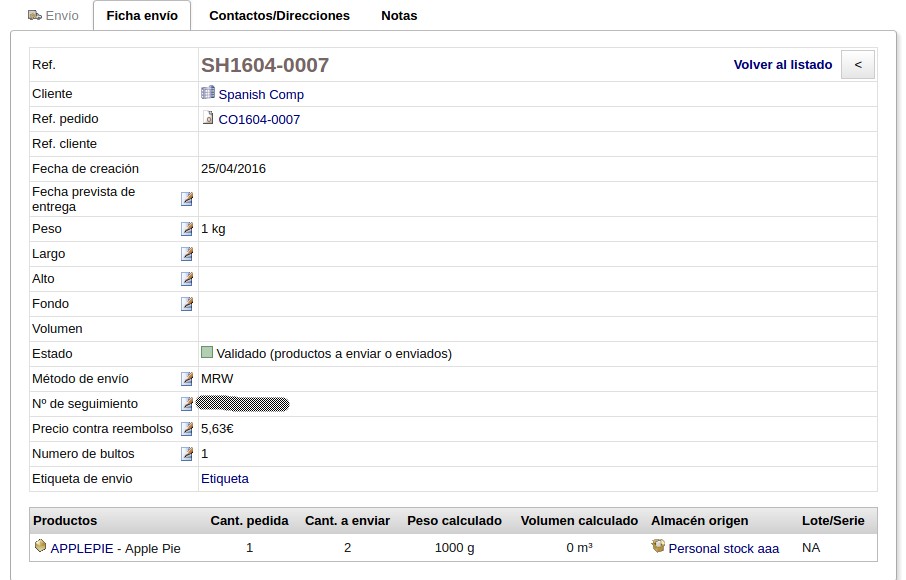Switch to the Ficha envío tab
Image resolution: width=906 pixels, height=580 pixels.
coord(142,16)
